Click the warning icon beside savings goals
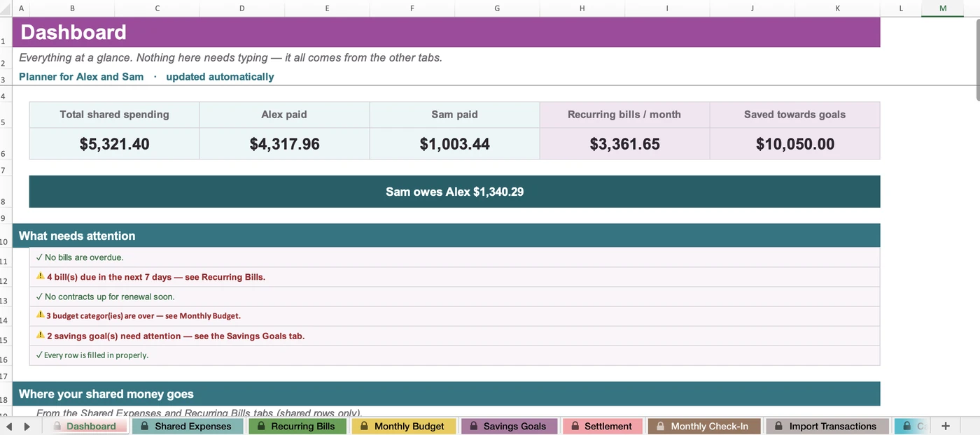Viewport: 980px width, 435px height. coord(41,335)
